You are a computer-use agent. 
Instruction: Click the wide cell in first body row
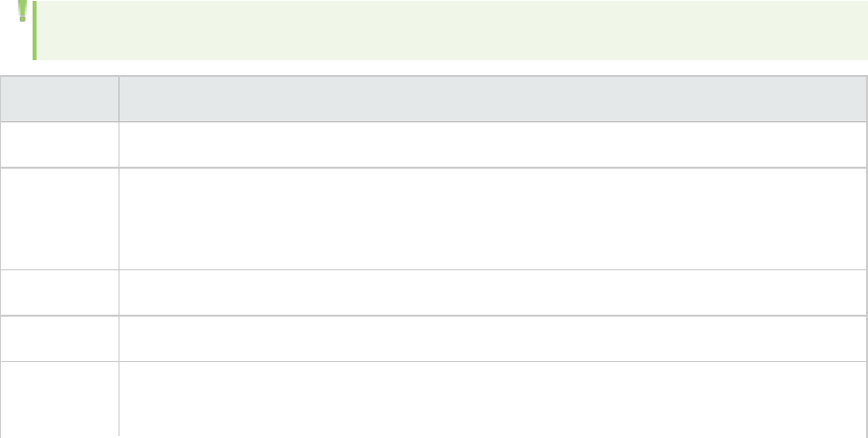click(x=493, y=152)
